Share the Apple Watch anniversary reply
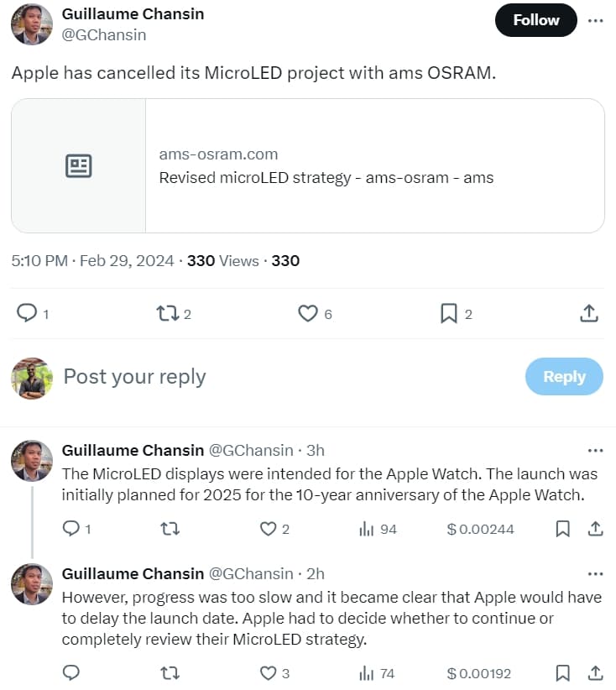The image size is (616, 690). tap(595, 529)
